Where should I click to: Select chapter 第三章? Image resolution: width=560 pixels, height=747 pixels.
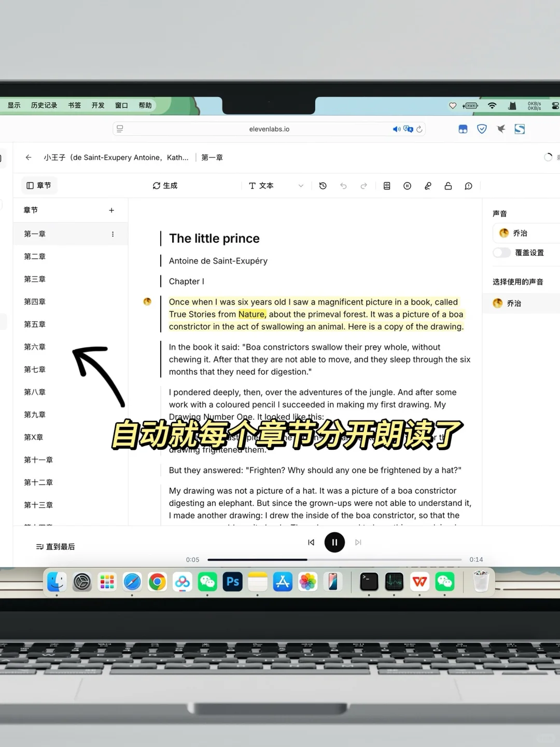pyautogui.click(x=71, y=279)
